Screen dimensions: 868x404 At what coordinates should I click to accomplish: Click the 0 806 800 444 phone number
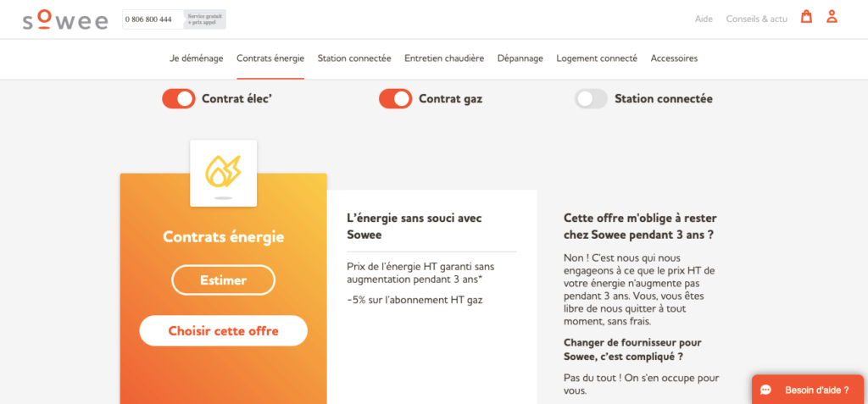pyautogui.click(x=148, y=19)
